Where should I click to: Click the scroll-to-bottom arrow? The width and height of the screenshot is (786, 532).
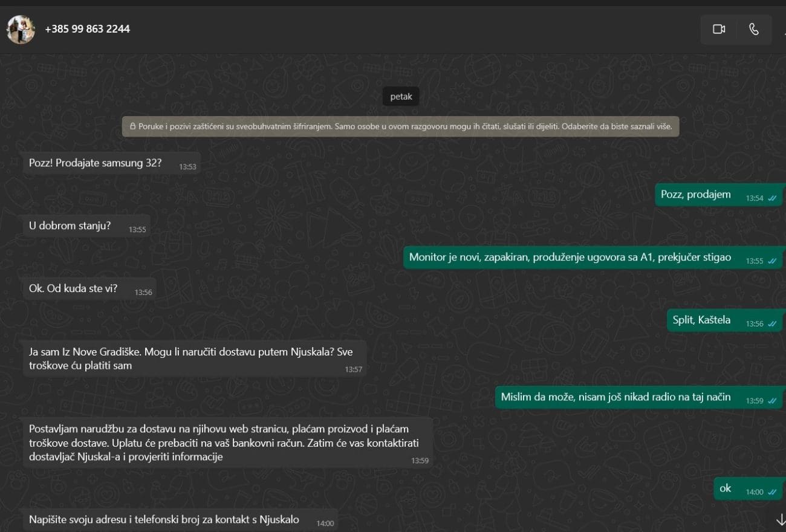point(781,519)
